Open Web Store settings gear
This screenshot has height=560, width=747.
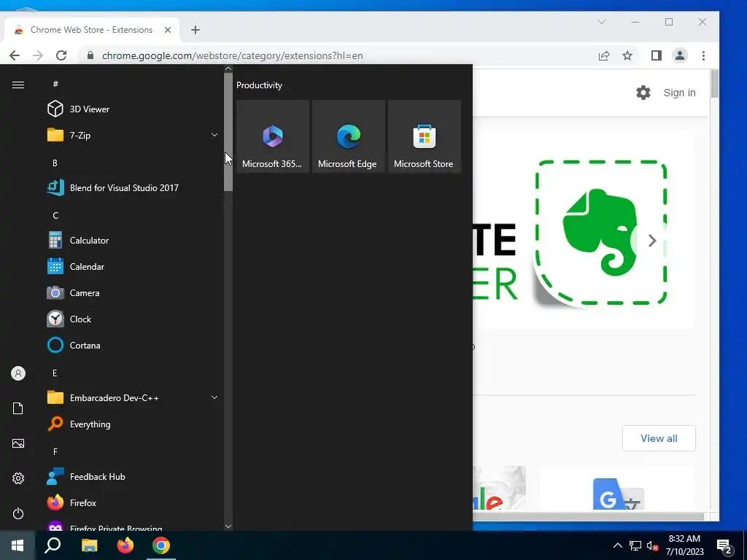(x=643, y=93)
